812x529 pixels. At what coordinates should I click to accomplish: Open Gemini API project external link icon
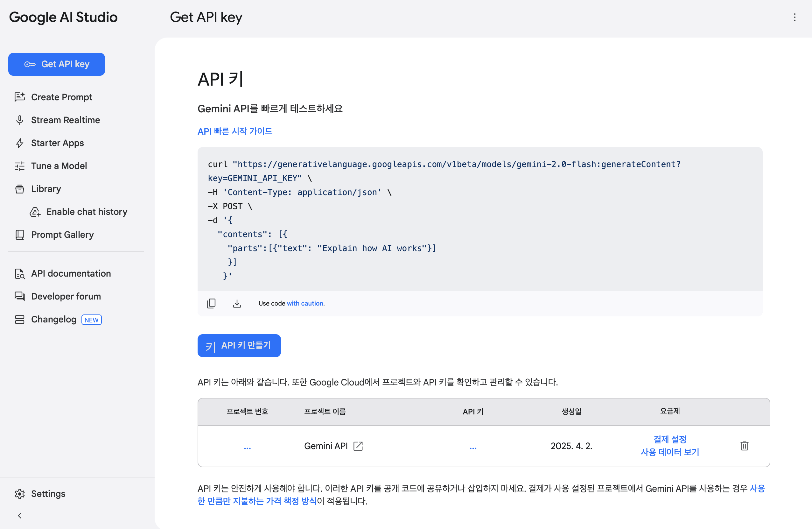coord(358,446)
